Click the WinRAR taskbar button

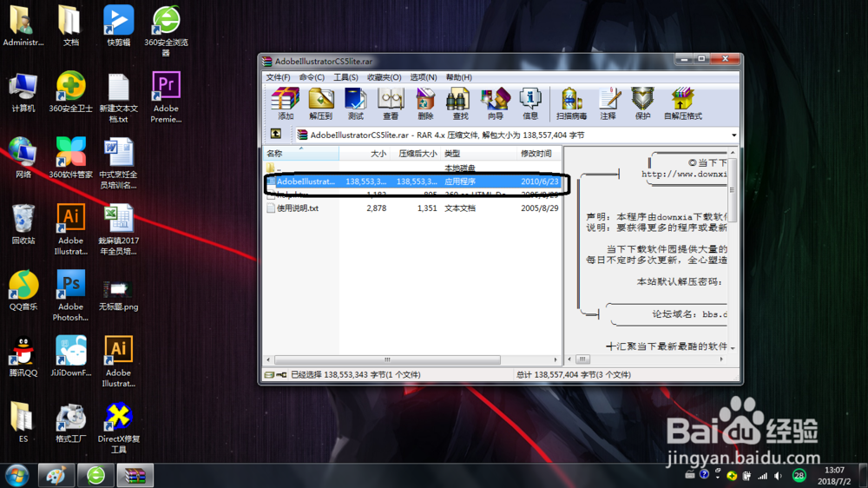tap(135, 476)
